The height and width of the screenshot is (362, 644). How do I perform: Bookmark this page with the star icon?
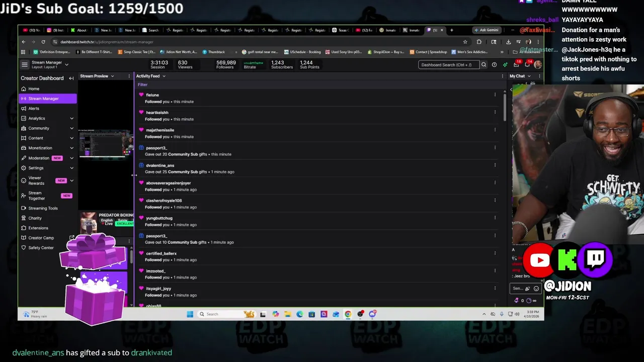(465, 42)
